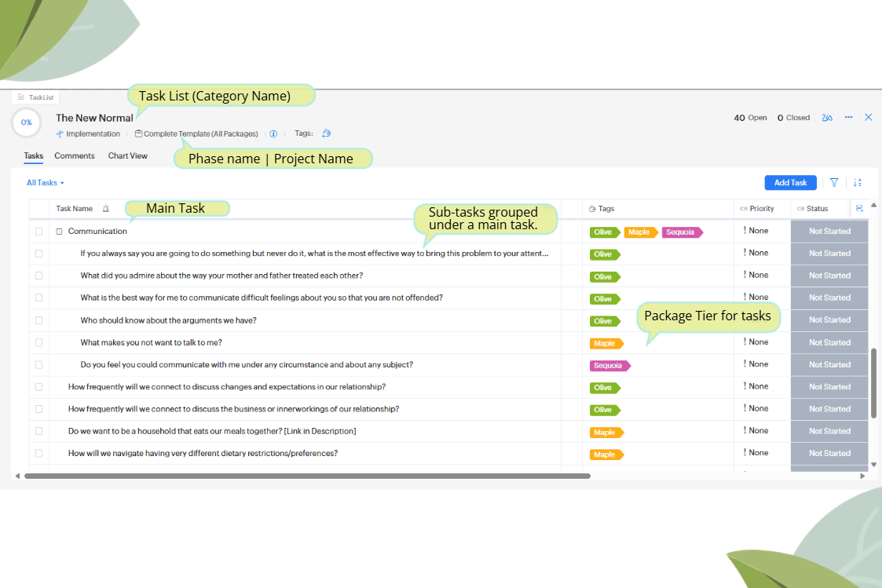Click the info icon beside Complete Template
Screen dimensions: 882x588
pyautogui.click(x=273, y=134)
